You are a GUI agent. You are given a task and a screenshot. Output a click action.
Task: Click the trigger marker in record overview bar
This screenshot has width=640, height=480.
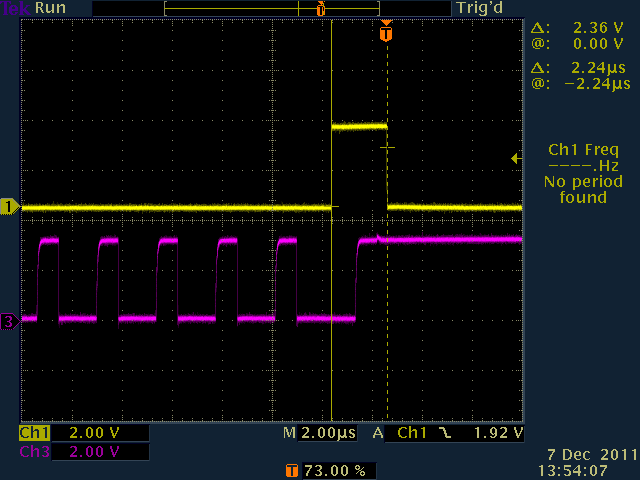coord(321,8)
